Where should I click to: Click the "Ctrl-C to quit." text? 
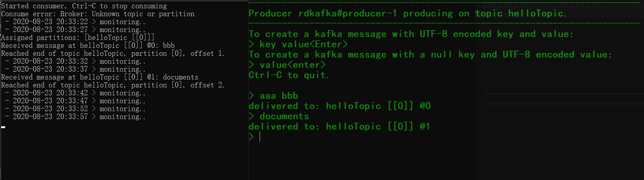point(288,75)
